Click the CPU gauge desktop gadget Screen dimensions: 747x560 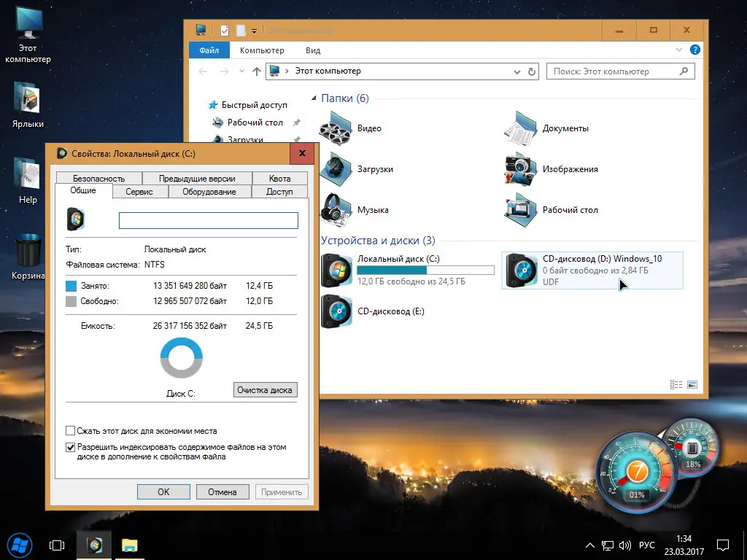pyautogui.click(x=636, y=472)
